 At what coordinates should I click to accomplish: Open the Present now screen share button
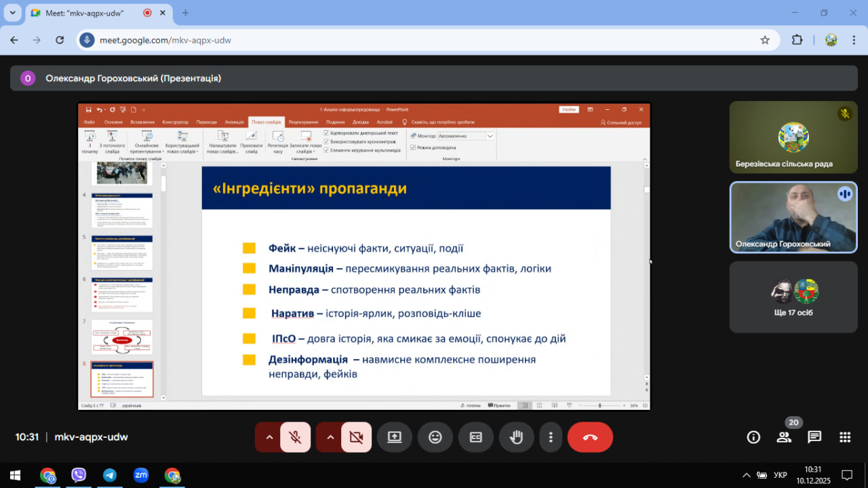click(x=395, y=437)
